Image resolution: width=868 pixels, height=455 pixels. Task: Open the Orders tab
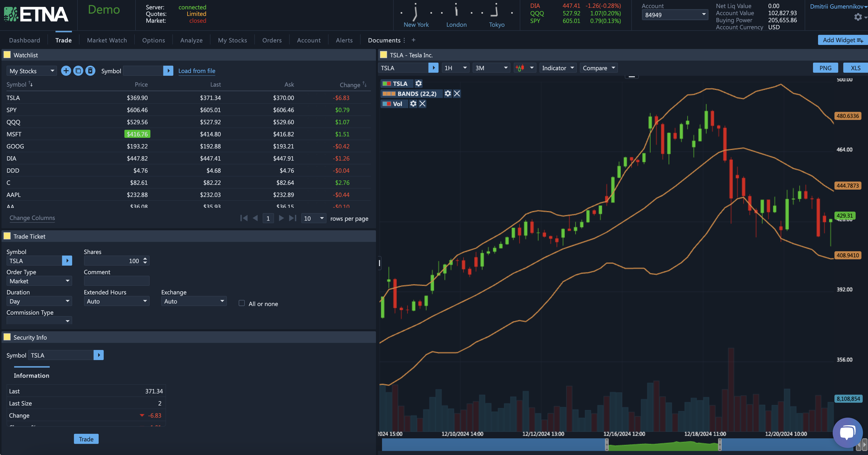coord(272,40)
